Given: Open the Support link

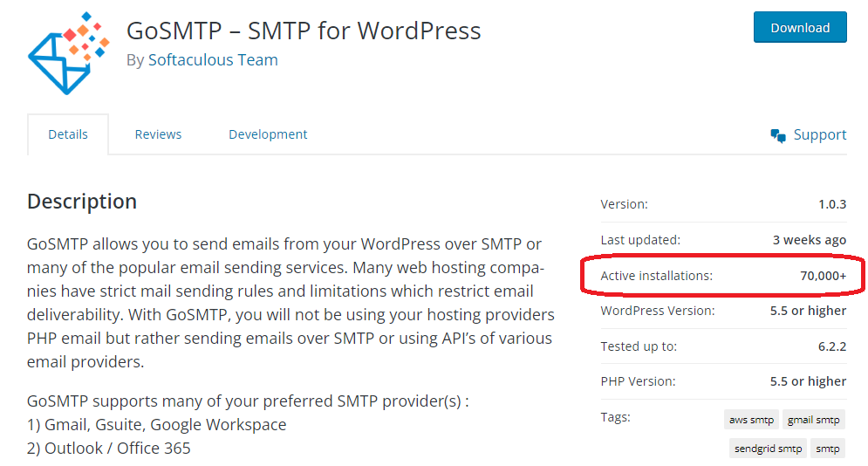Looking at the screenshot, I should 820,134.
